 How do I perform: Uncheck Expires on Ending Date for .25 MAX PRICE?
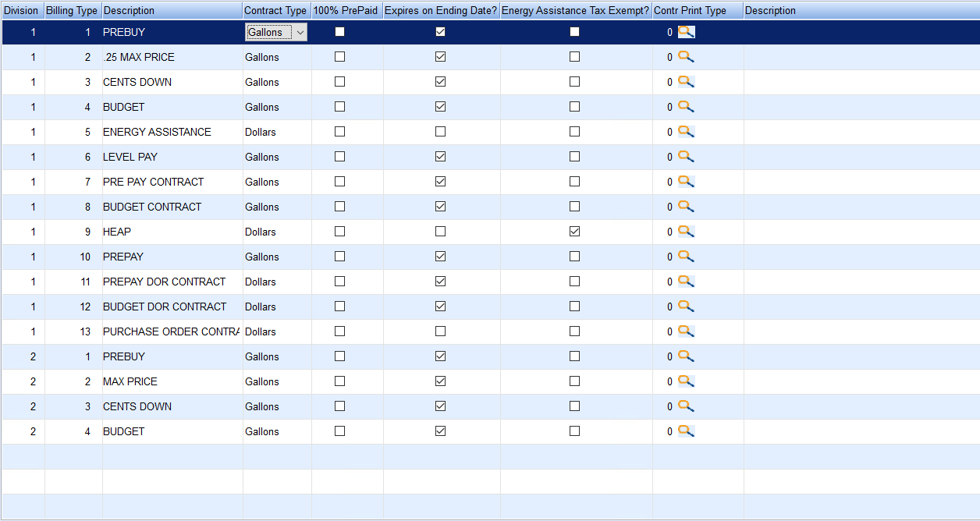click(441, 57)
